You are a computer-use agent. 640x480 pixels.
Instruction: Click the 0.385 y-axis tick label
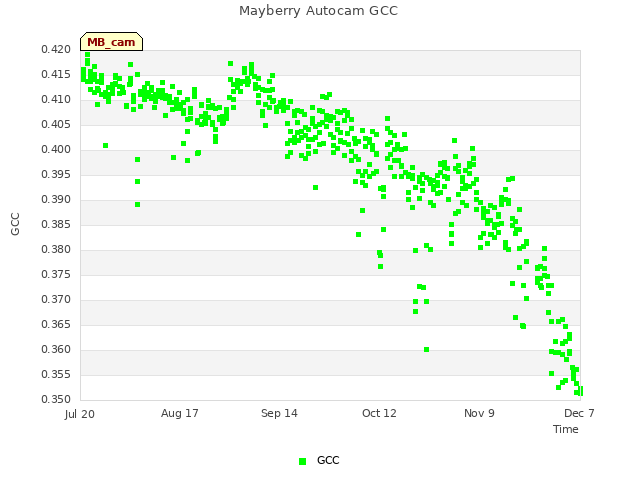point(56,224)
